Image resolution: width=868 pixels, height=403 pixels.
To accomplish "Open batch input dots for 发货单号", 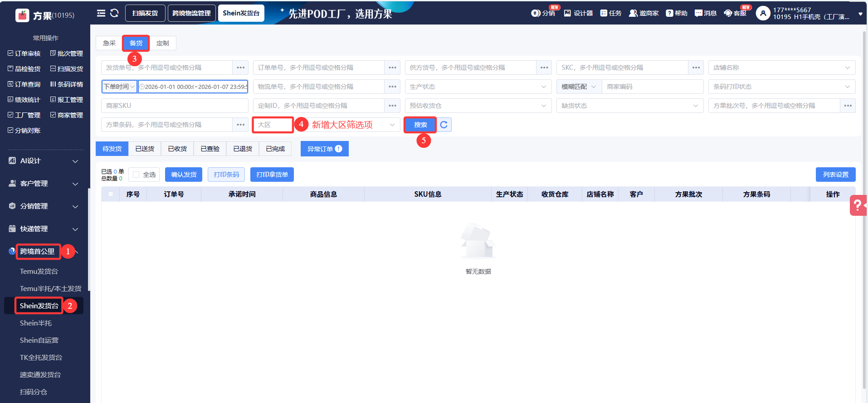I will coord(240,68).
